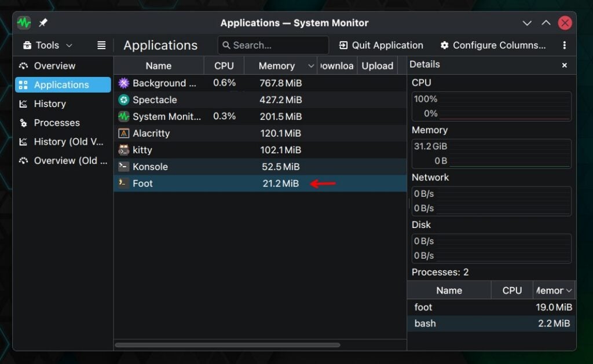
Task: Click the horizontal scrollbar under the applications table
Action: coord(228,345)
